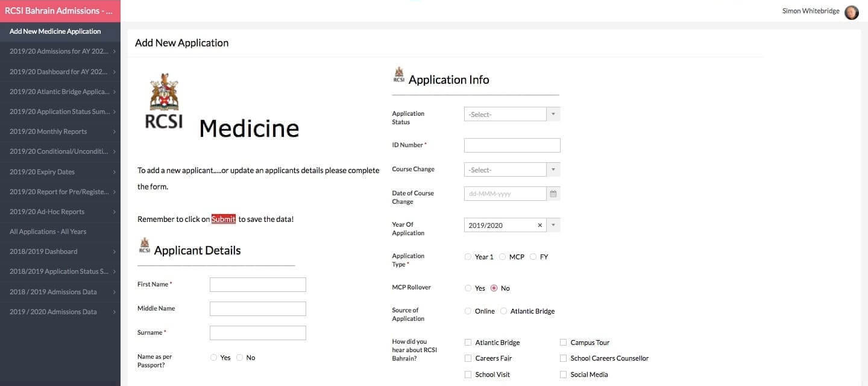
Task: Expand 2019/20 Dashboard for AY menu
Action: tap(60, 72)
